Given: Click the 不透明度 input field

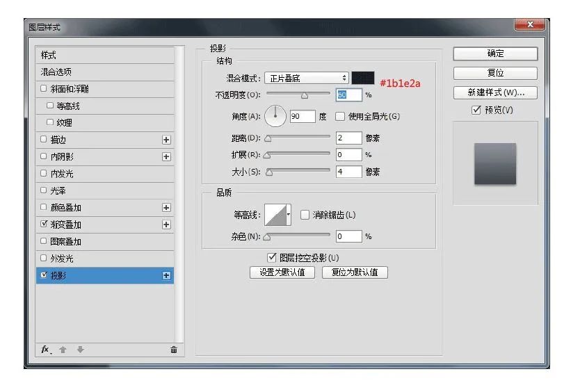Looking at the screenshot, I should click(349, 95).
